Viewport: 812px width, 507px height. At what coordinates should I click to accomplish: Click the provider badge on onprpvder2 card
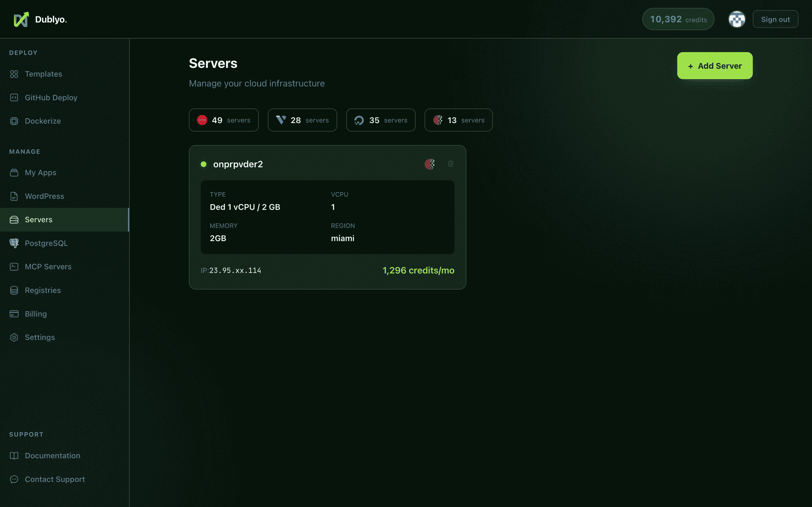pyautogui.click(x=429, y=164)
